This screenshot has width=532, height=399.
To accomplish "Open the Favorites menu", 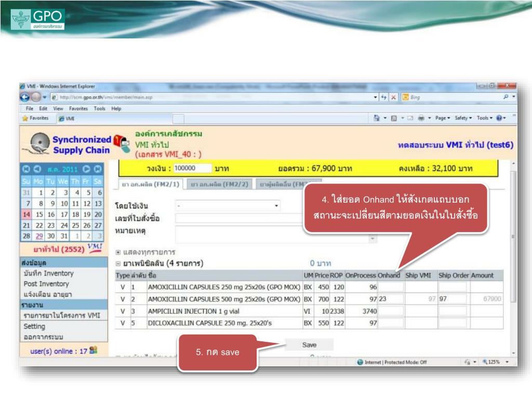I will (78, 109).
